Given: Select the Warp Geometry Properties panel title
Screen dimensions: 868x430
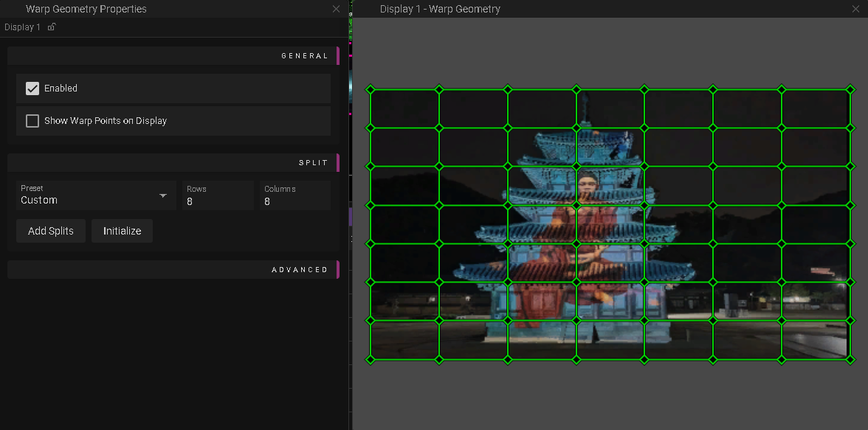Looking at the screenshot, I should [86, 9].
